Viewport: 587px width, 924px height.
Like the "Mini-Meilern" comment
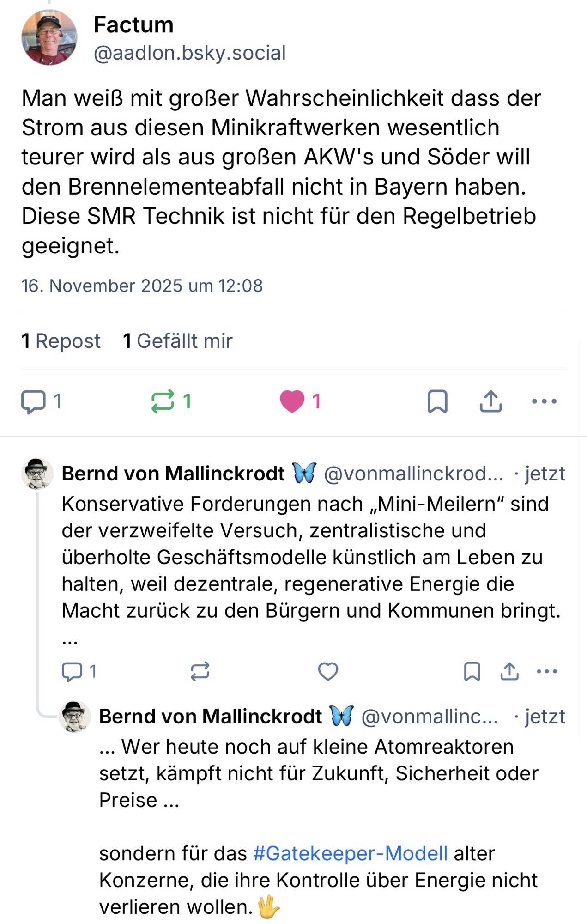click(x=328, y=671)
